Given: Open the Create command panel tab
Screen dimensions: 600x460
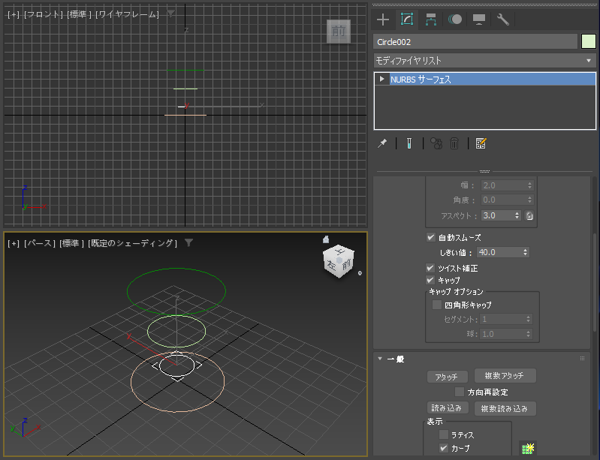Looking at the screenshot, I should (x=383, y=20).
